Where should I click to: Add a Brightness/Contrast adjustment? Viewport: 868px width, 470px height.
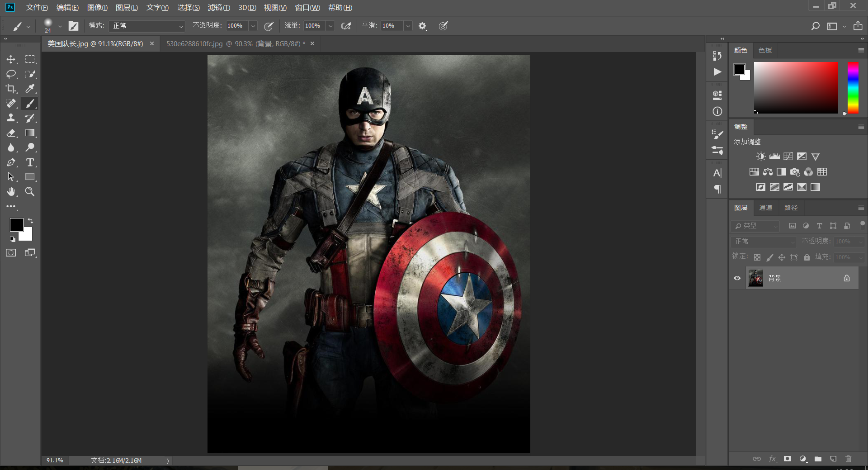[x=761, y=157]
